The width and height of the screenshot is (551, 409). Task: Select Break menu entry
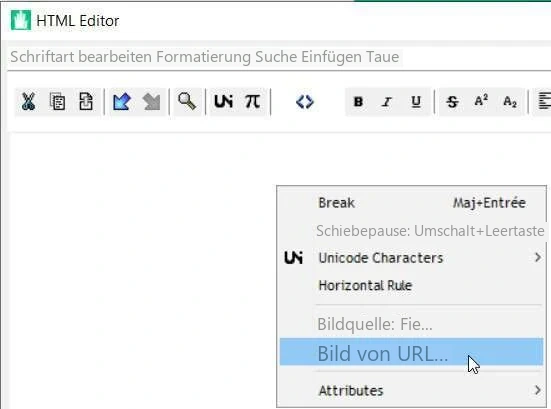[411, 203]
